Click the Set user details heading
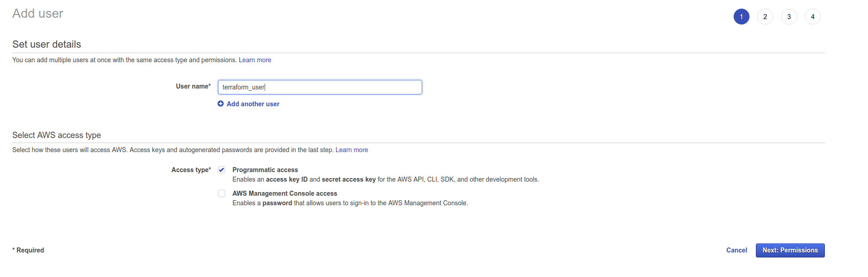 [x=47, y=45]
